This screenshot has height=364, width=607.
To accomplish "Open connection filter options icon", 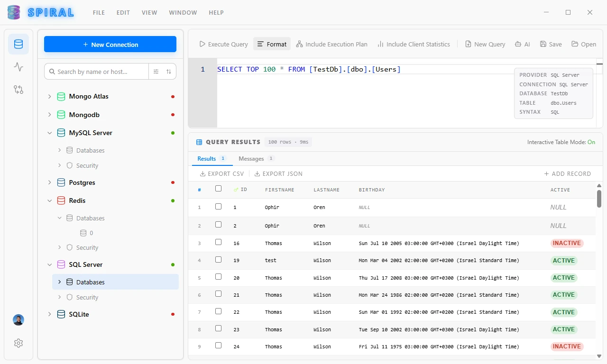I will 156,72.
